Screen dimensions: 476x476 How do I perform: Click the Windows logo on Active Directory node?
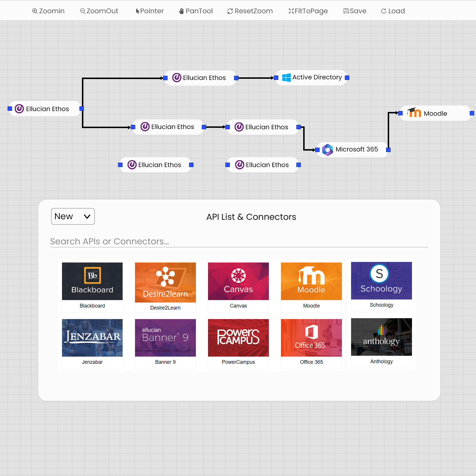(x=286, y=78)
